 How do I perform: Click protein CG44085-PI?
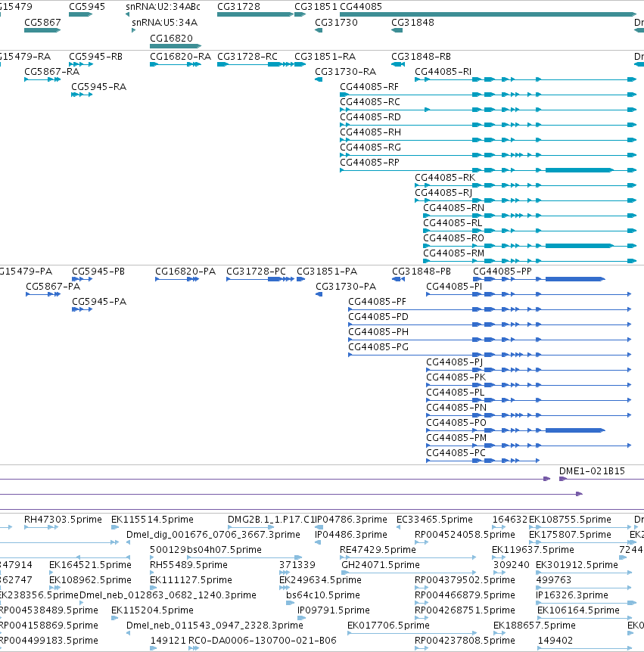(x=529, y=294)
